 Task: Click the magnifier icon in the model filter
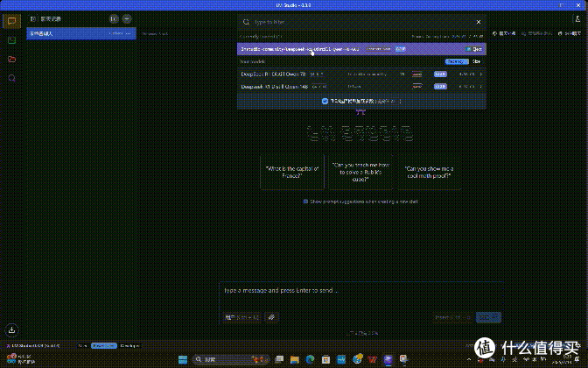point(246,22)
